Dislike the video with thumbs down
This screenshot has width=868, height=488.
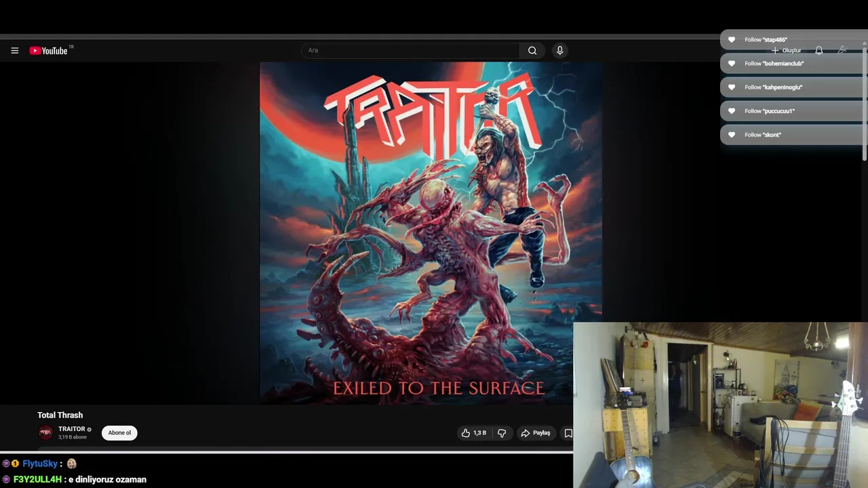[x=502, y=433]
